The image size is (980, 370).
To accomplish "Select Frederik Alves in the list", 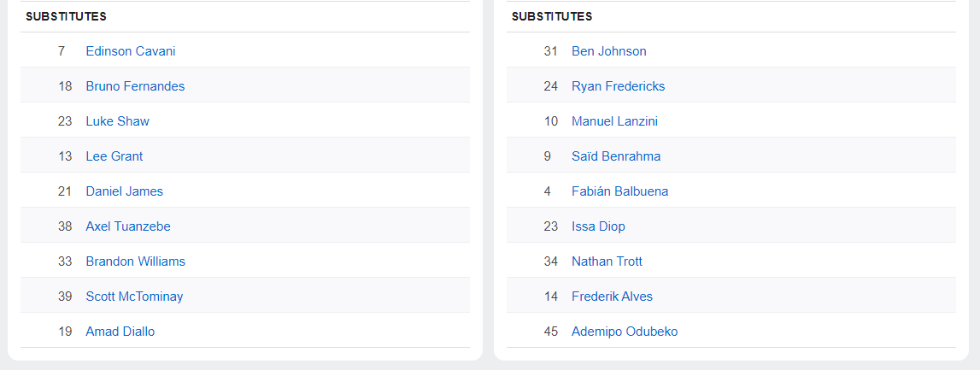I will 612,297.
